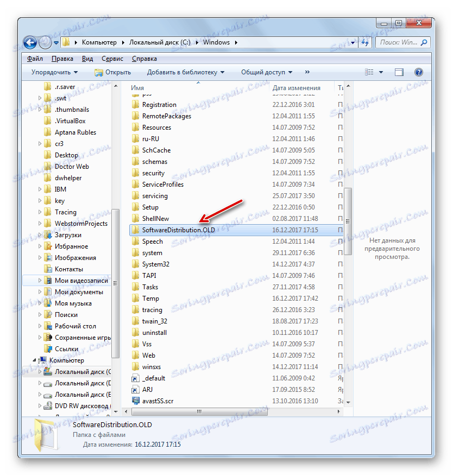The width and height of the screenshot is (453, 476).
Task: Select WebstormProjects in navigation tree
Action: (x=81, y=224)
